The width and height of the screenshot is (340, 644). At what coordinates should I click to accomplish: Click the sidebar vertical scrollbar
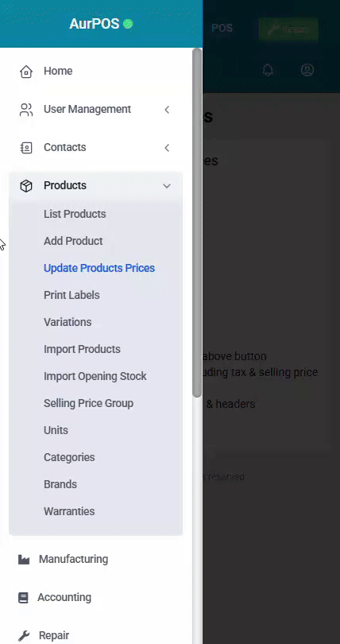(x=197, y=222)
